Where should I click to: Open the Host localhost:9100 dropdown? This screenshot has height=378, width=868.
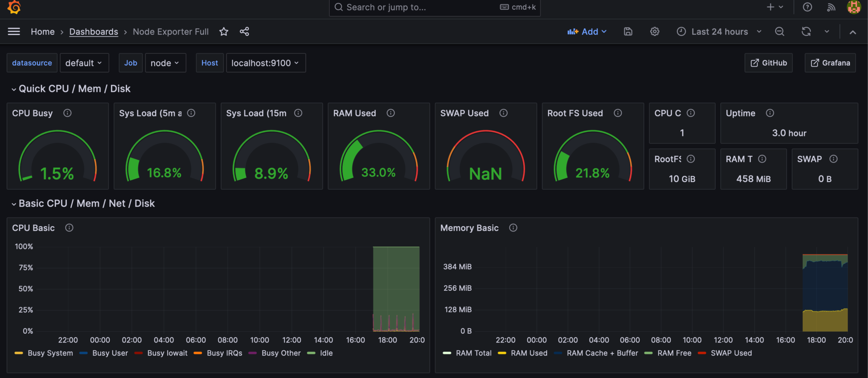tap(266, 63)
